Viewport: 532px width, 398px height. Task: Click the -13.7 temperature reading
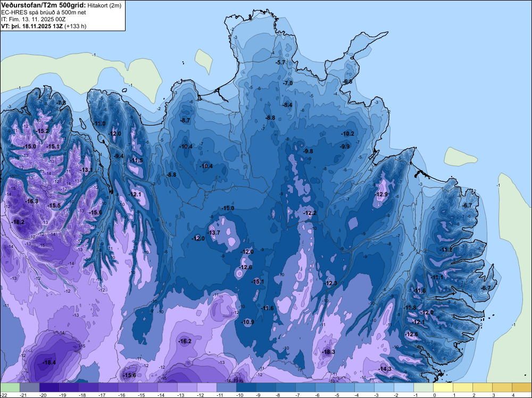(214, 233)
